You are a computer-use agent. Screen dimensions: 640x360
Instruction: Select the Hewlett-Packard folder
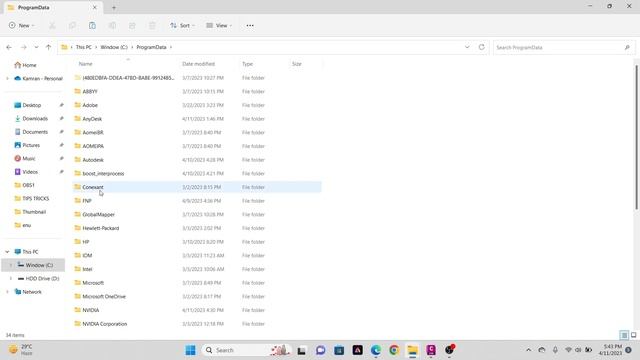coord(100,228)
